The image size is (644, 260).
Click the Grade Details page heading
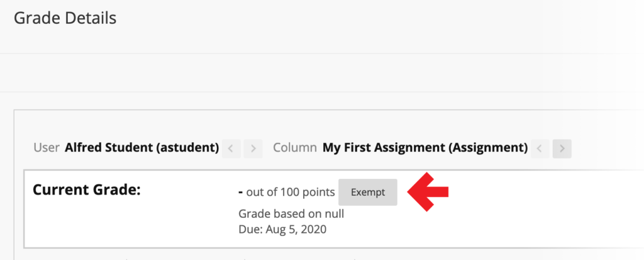point(65,18)
